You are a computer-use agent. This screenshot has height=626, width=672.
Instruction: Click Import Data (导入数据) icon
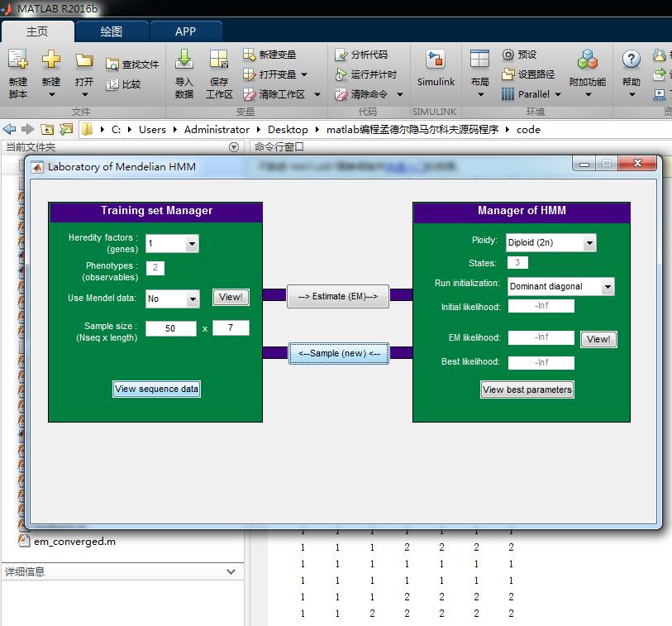(184, 60)
